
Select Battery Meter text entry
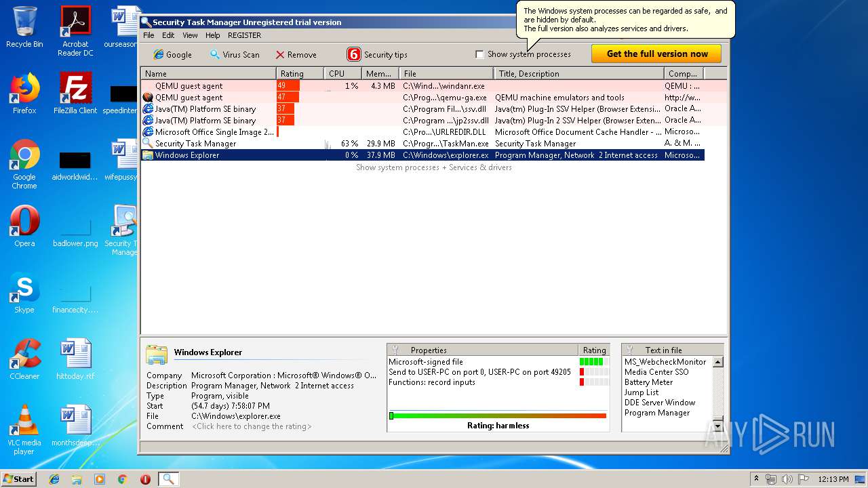tap(648, 382)
